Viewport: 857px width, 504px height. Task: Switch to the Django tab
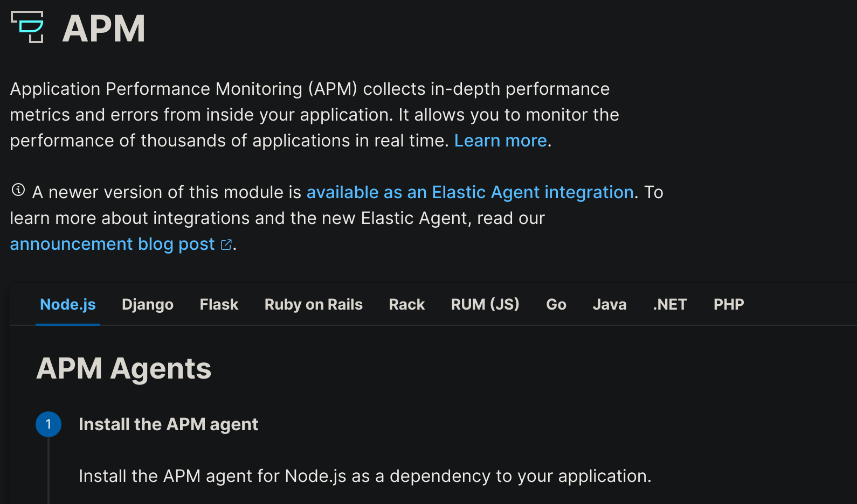click(147, 304)
